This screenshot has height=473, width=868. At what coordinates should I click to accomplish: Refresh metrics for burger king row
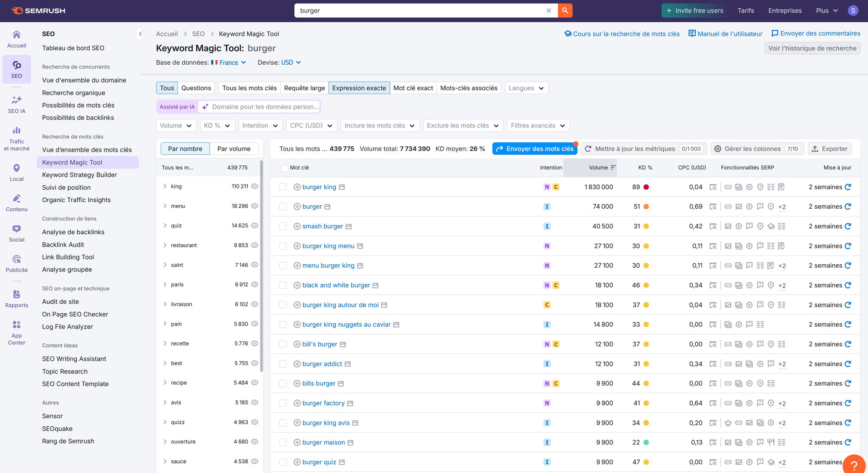point(848,187)
